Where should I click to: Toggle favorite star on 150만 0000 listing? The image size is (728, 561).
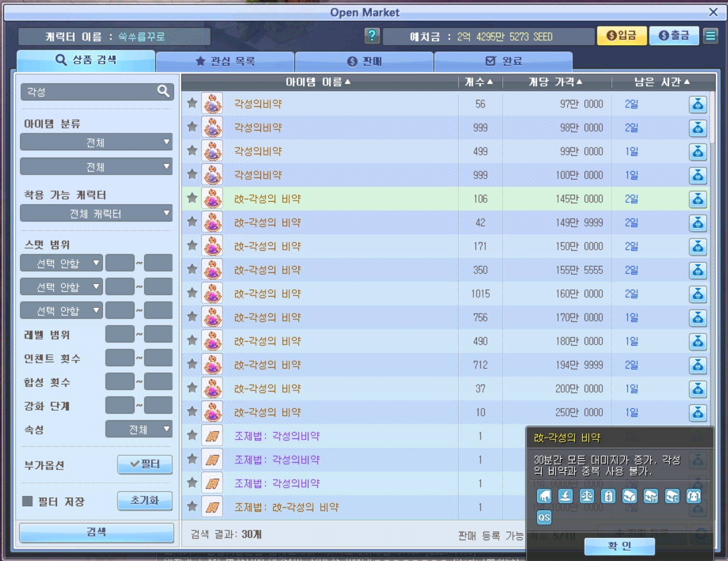pyautogui.click(x=192, y=245)
